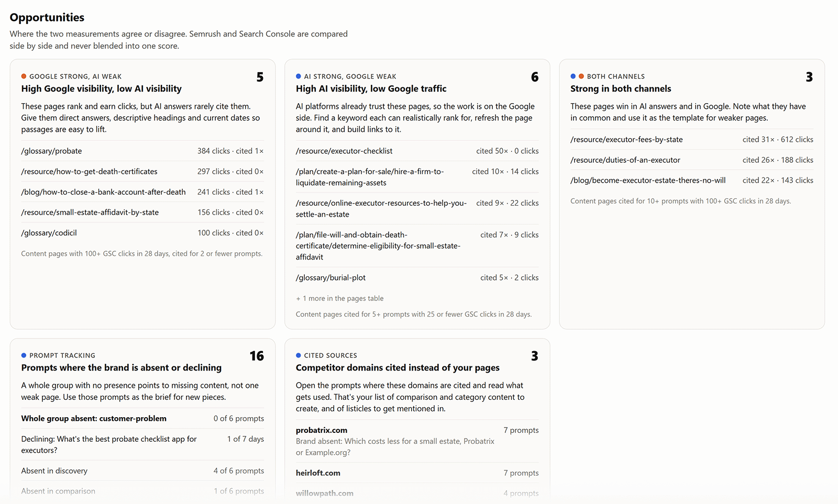This screenshot has width=838, height=504.
Task: Click 'cited 31× · 612 clicks' value
Action: (778, 139)
